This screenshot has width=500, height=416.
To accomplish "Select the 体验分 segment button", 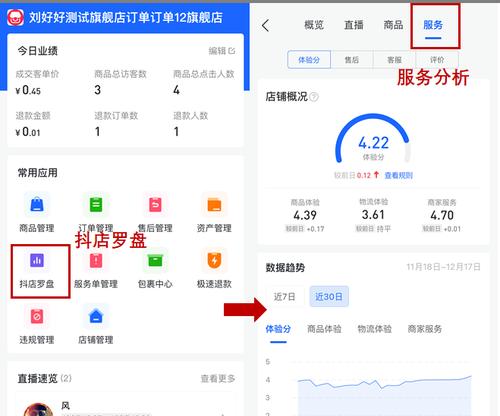I will pos(309,60).
